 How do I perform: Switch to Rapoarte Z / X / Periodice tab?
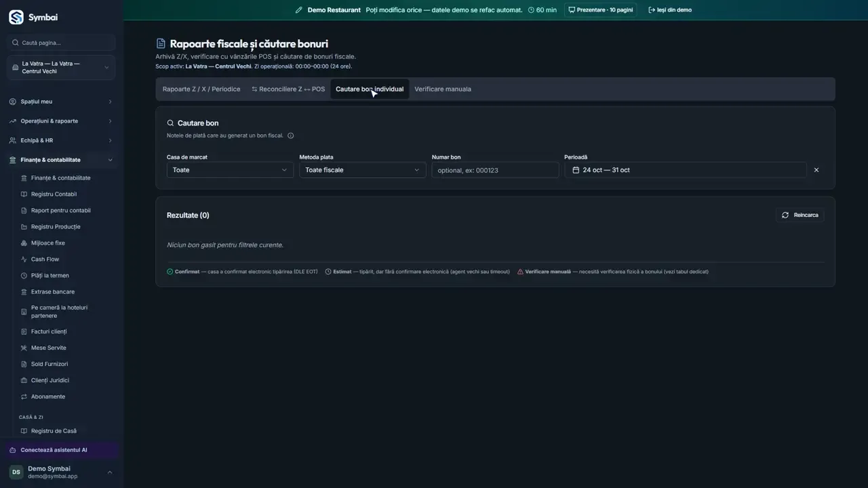tap(201, 89)
